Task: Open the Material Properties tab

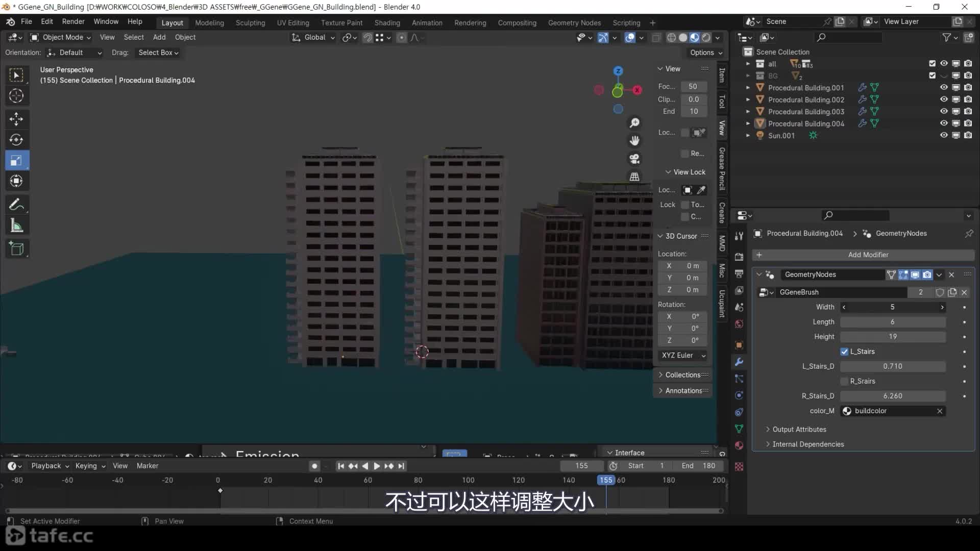Action: 739,445
